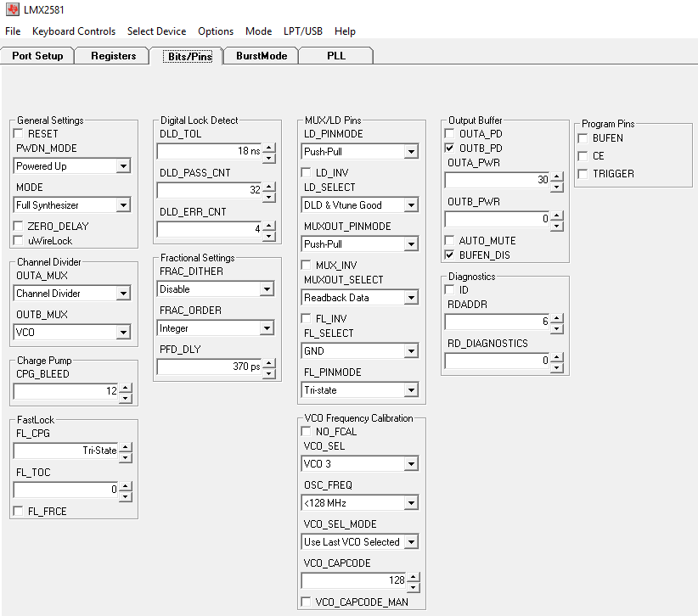The width and height of the screenshot is (698, 616).
Task: Open the FRAC_ORDER dropdown
Action: (x=267, y=328)
